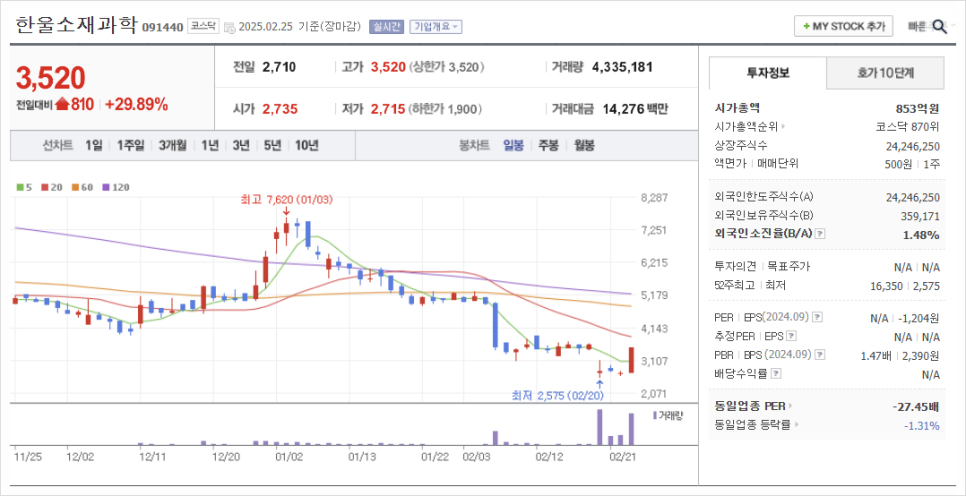This screenshot has height=496, width=966.
Task: Click the 목표주가 link
Action: 789,267
